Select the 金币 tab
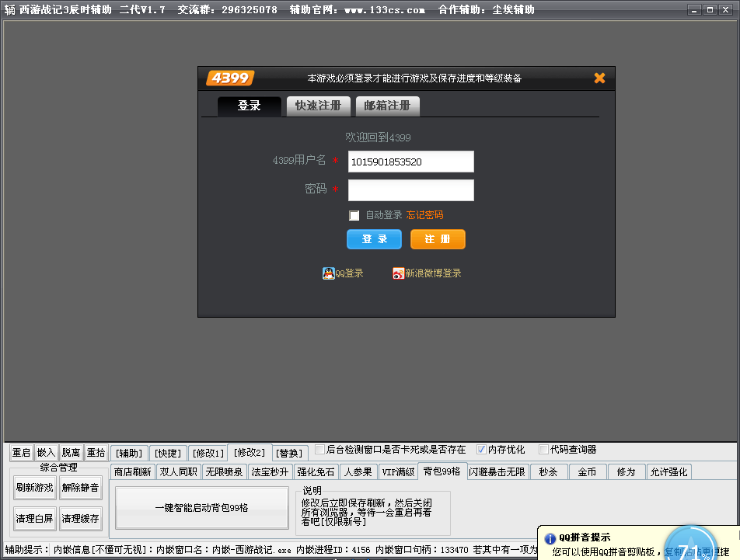 [x=587, y=471]
